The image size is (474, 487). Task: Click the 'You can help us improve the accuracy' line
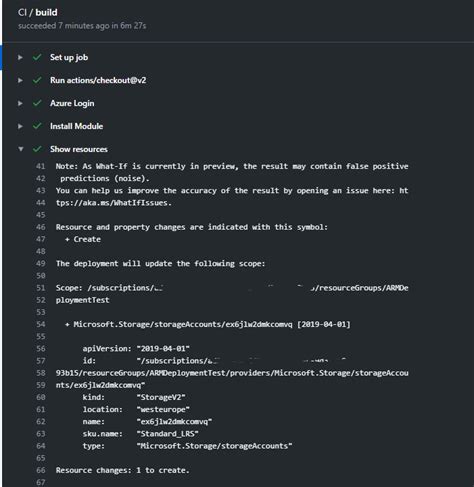[x=232, y=190]
